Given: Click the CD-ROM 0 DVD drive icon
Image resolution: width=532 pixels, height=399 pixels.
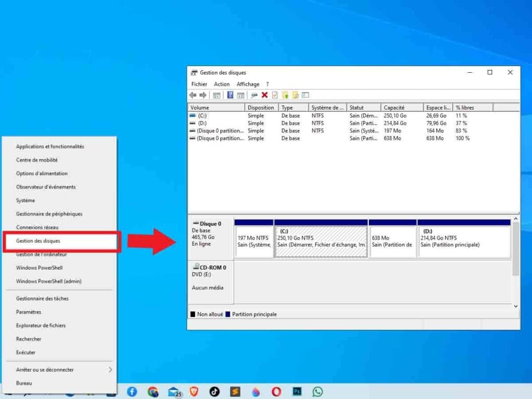Looking at the screenshot, I should pyautogui.click(x=196, y=267).
